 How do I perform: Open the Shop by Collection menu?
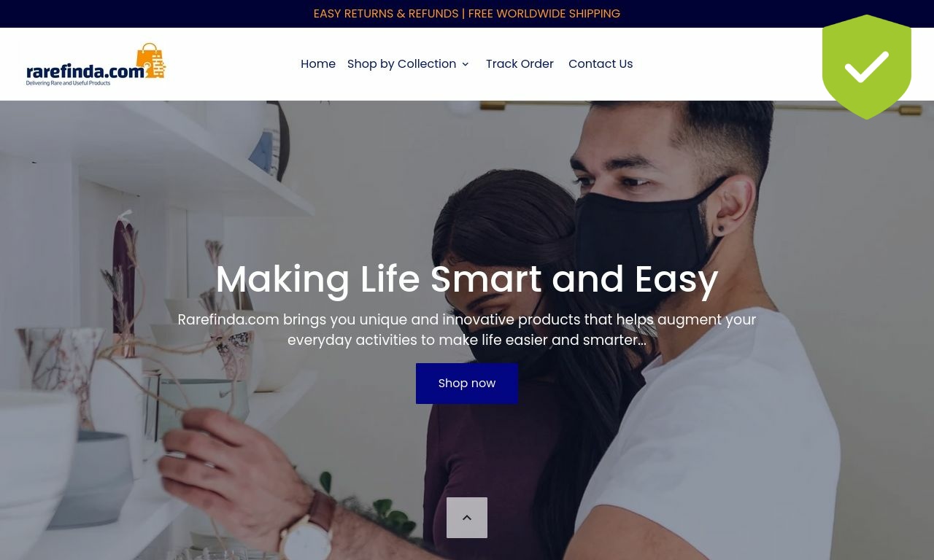click(x=401, y=64)
